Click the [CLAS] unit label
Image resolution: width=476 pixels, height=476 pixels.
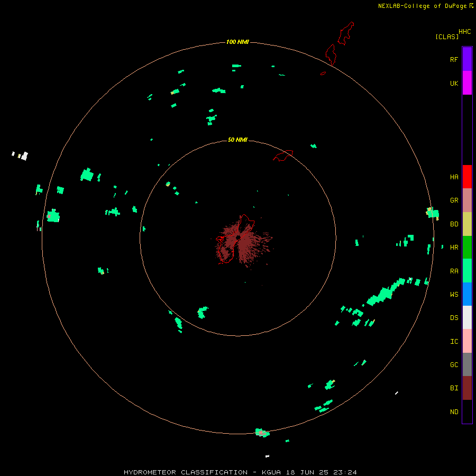point(447,36)
